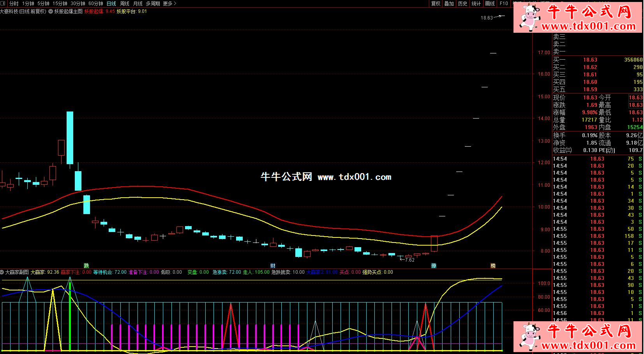Open the F10 company info
Image resolution: width=644 pixels, height=354 pixels.
click(504, 4)
